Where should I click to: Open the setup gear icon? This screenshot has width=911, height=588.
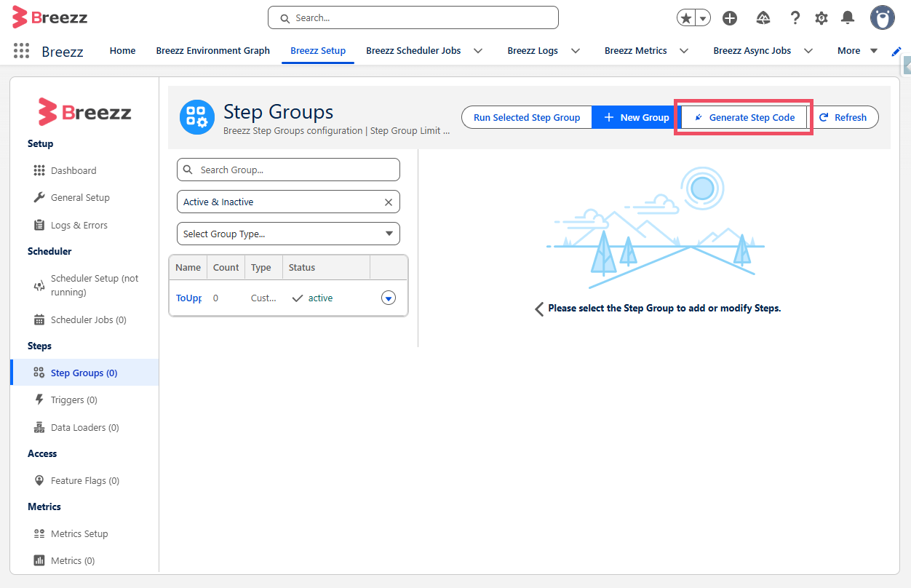click(x=822, y=18)
